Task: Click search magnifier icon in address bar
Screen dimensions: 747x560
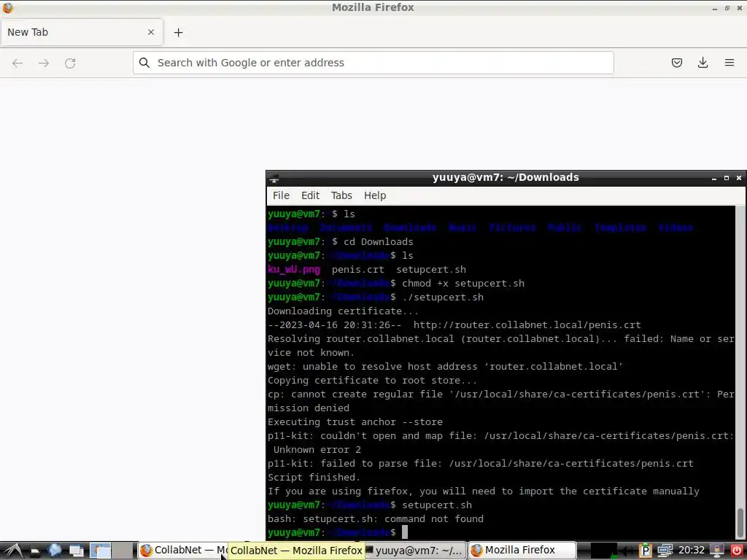Action: click(144, 63)
